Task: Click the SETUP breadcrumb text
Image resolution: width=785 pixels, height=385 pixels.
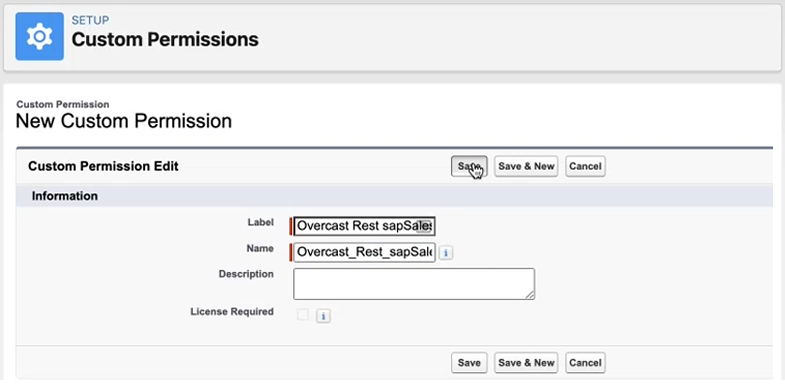Action: [90, 21]
